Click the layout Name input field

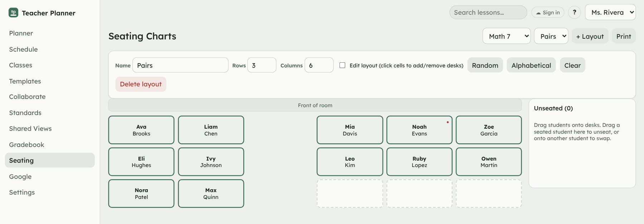tap(180, 65)
